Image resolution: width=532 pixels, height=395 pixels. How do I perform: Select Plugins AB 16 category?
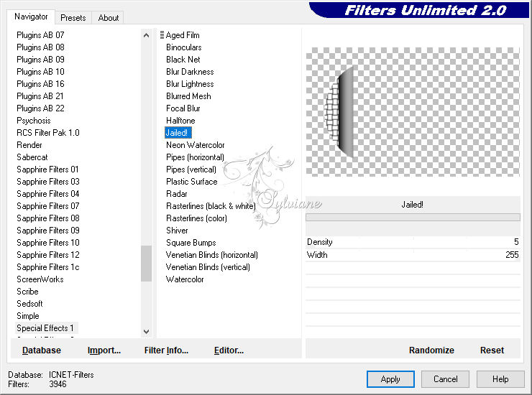40,84
